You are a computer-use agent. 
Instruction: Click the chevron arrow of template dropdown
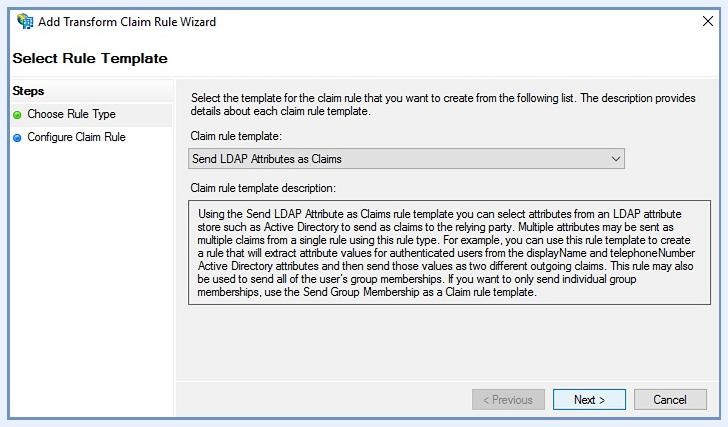616,158
